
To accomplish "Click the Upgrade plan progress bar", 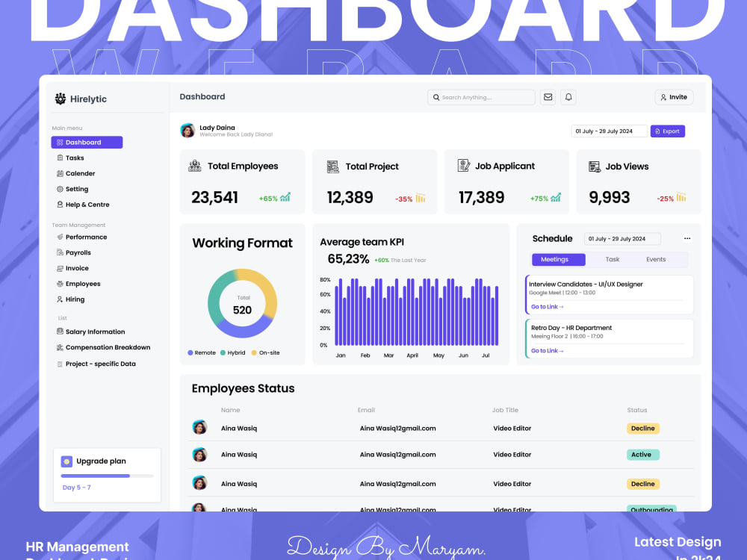I will 107,476.
